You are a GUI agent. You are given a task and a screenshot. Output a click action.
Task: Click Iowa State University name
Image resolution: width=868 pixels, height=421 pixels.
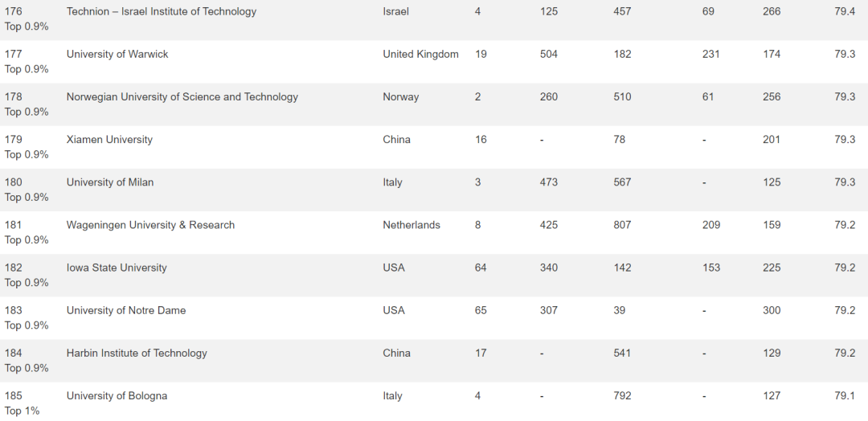[x=117, y=268]
